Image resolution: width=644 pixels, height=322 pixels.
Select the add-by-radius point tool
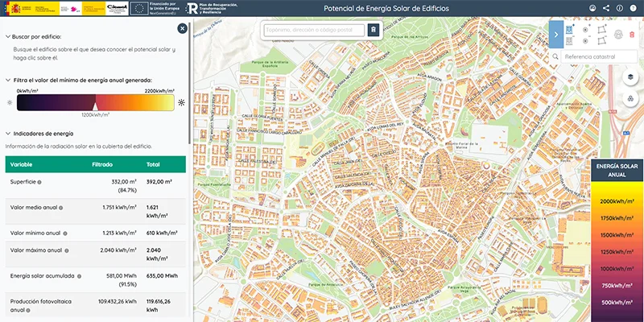(586, 29)
